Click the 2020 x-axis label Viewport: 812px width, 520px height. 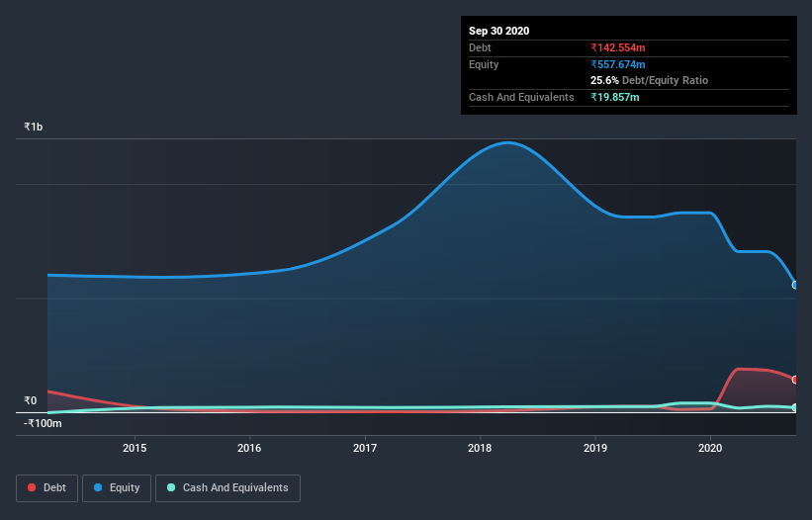pyautogui.click(x=710, y=448)
